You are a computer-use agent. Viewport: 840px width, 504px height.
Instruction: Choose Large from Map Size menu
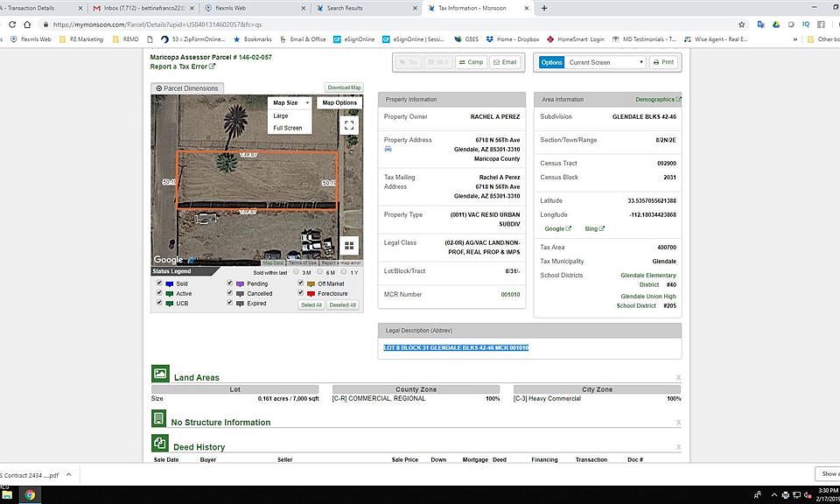(x=281, y=115)
